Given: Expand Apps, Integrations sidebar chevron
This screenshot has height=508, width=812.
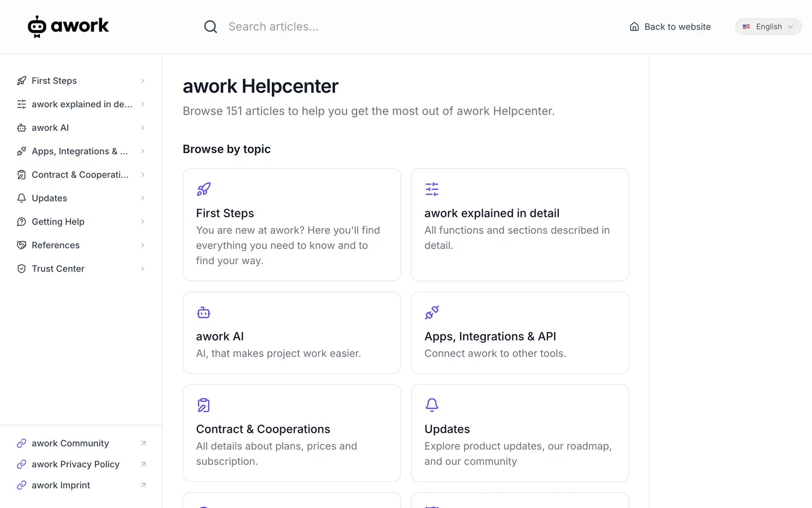Looking at the screenshot, I should click(x=143, y=151).
